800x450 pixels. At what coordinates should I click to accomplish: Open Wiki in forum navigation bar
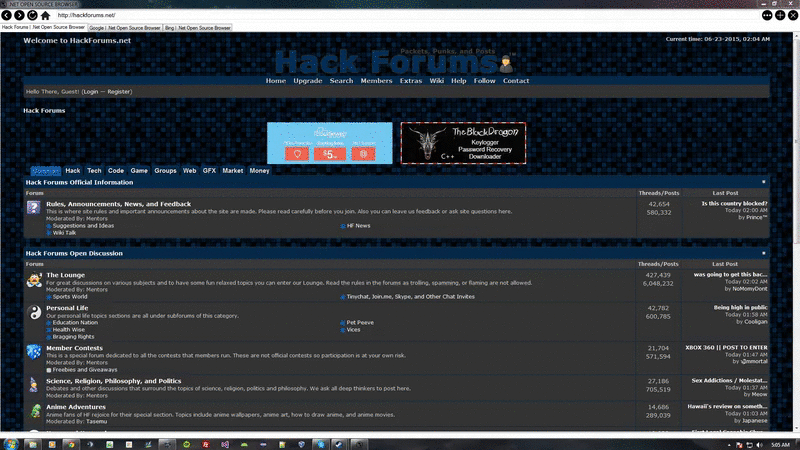tap(437, 81)
